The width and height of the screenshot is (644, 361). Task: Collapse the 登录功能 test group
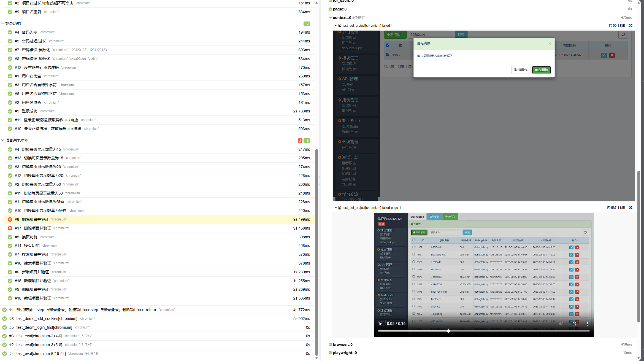coord(2,24)
